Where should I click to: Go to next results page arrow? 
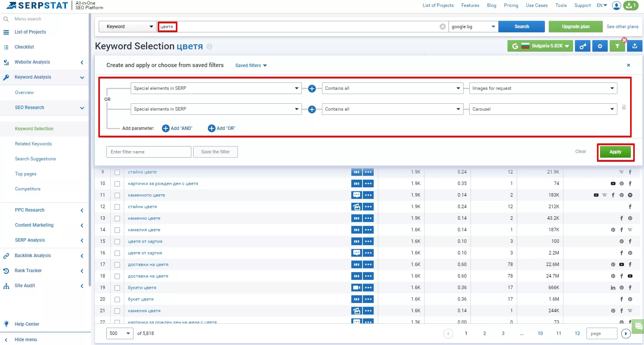click(626, 333)
